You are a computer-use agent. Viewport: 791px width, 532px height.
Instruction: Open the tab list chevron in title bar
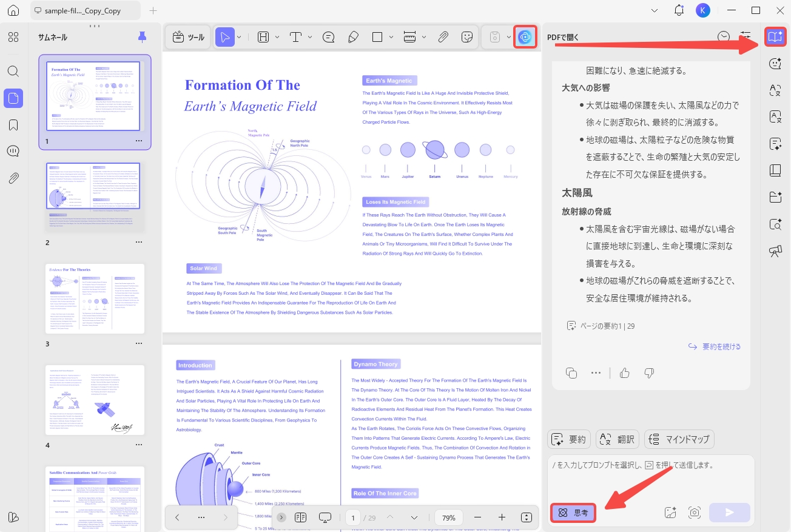pos(655,10)
